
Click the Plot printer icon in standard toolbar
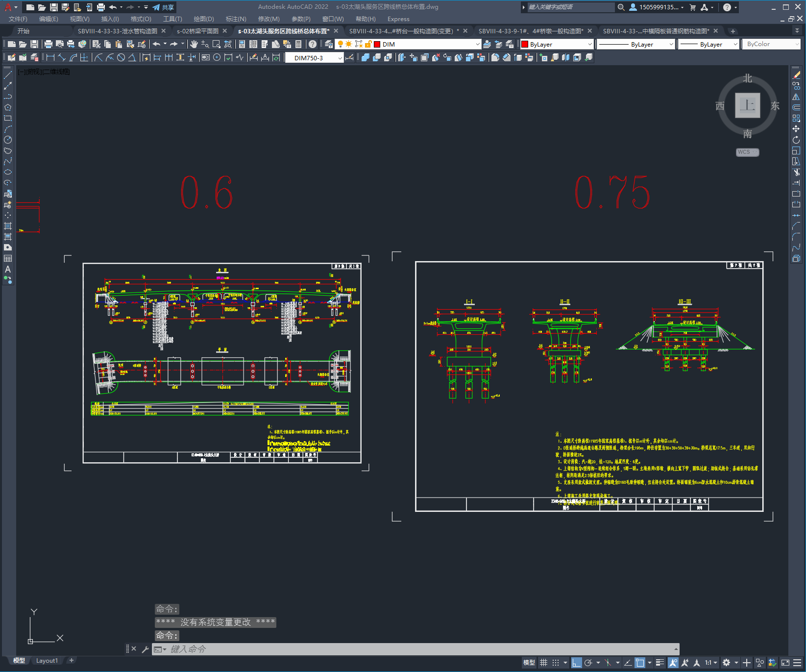(49, 44)
